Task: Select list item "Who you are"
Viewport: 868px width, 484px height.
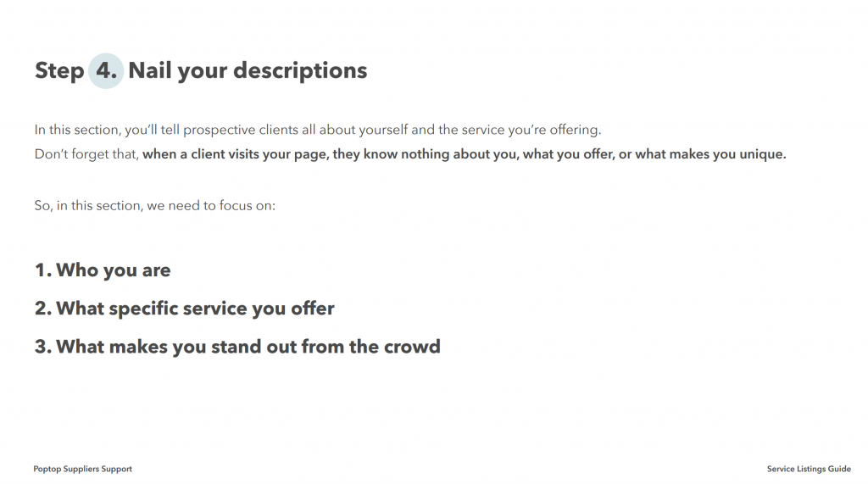Action: click(113, 270)
